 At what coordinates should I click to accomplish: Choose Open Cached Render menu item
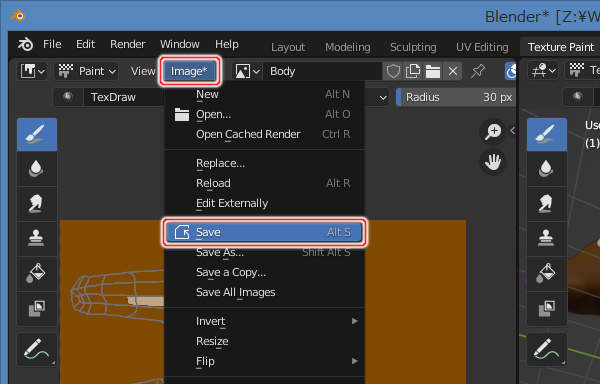264,134
